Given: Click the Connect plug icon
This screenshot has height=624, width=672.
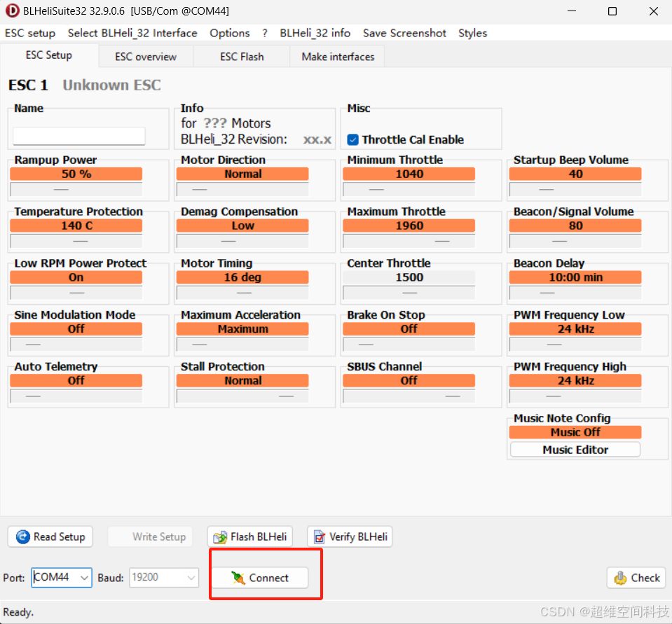Looking at the screenshot, I should coord(238,578).
